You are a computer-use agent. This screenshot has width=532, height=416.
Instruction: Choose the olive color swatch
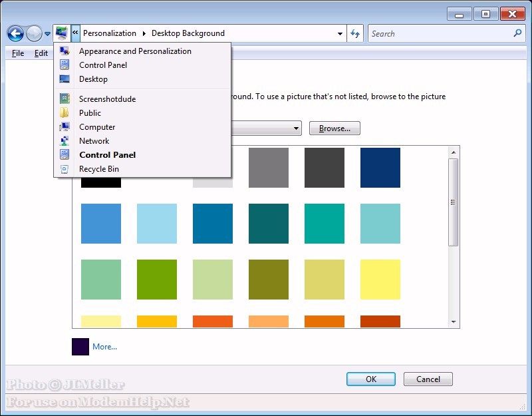click(269, 280)
